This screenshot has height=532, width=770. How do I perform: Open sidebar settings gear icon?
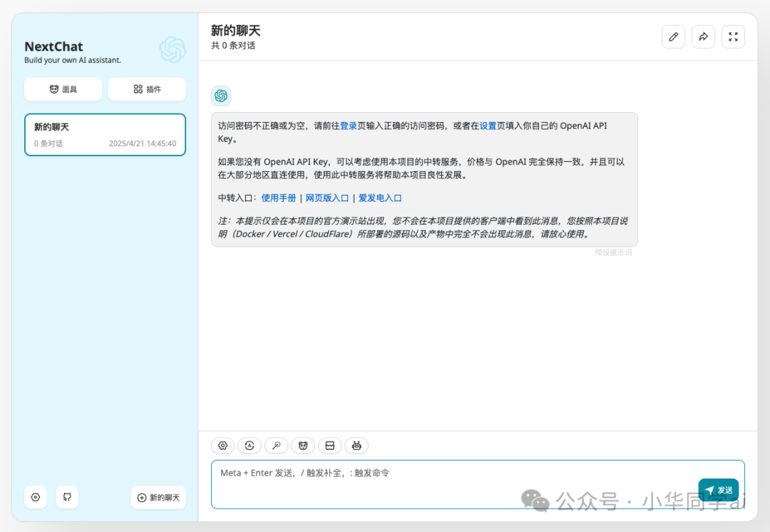pyautogui.click(x=36, y=497)
